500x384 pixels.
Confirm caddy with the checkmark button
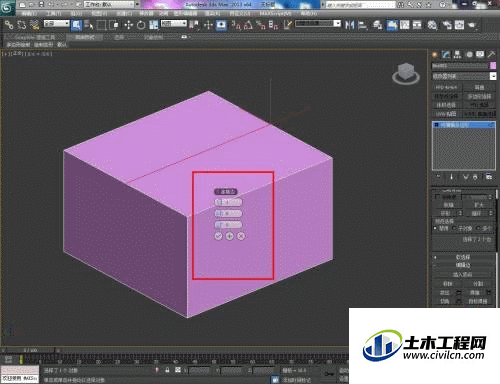[x=218, y=236]
